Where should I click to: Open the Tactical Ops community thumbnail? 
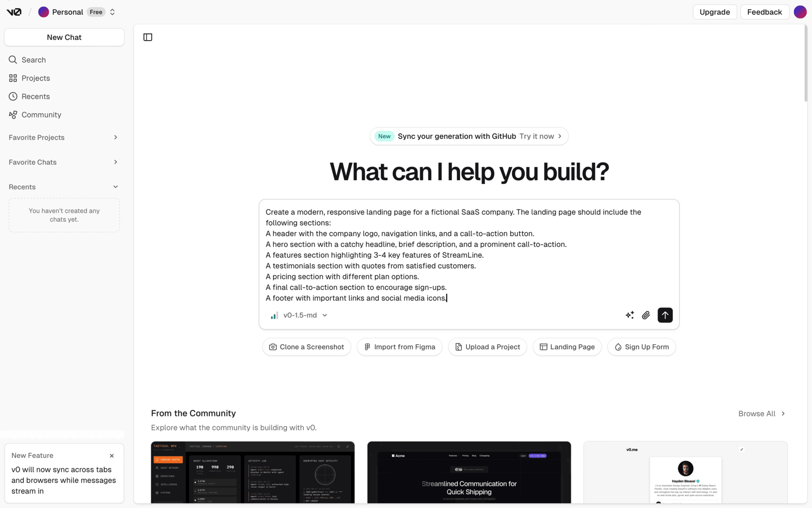[x=253, y=472]
